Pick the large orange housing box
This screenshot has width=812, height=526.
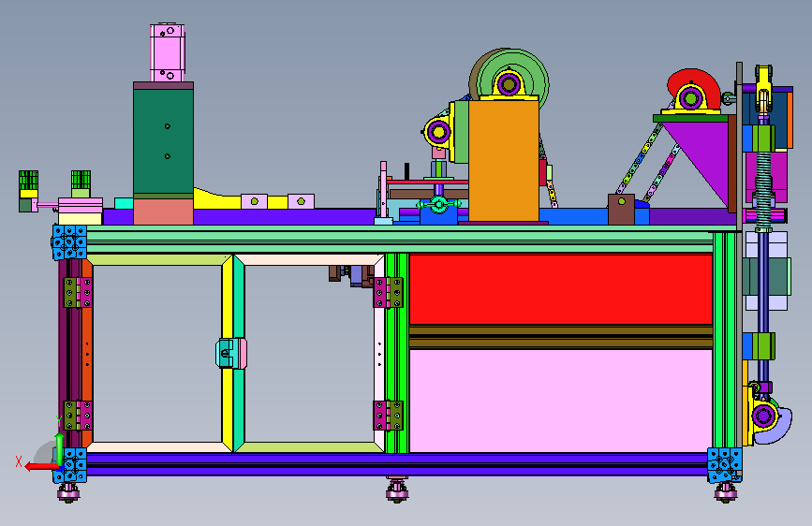pos(504,160)
